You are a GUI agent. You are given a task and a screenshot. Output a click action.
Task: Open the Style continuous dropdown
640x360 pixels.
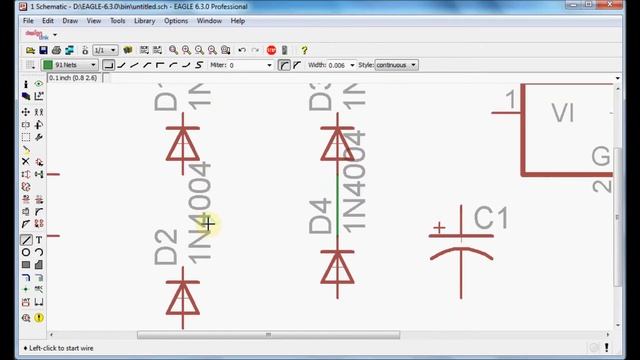(413, 65)
